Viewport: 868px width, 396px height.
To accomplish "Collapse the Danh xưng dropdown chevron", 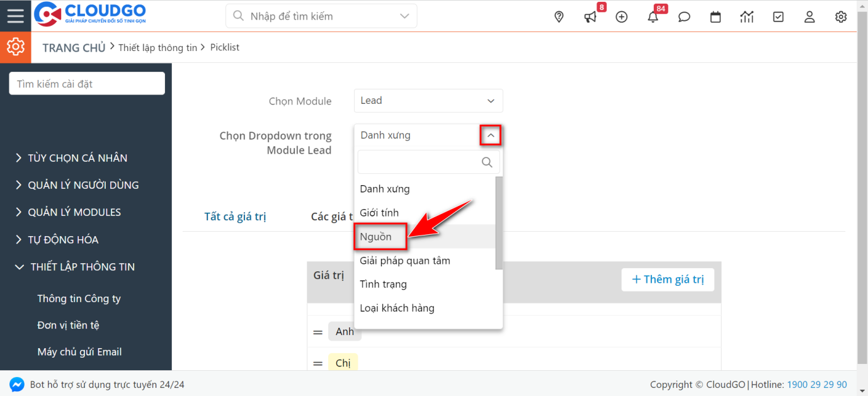I will point(491,135).
